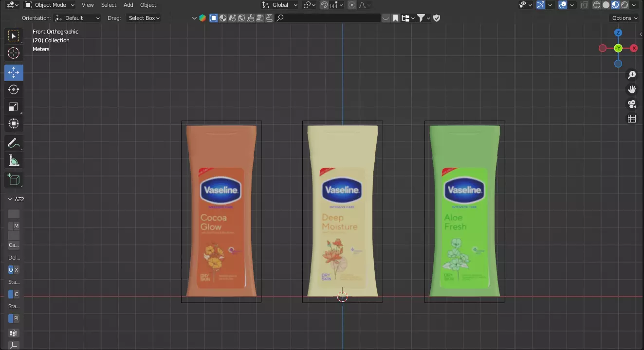Toggle X-ray transparency button
This screenshot has height=350, width=644.
point(584,5)
